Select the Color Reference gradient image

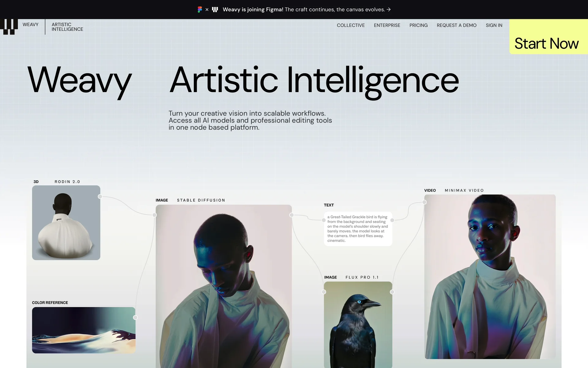coord(84,330)
